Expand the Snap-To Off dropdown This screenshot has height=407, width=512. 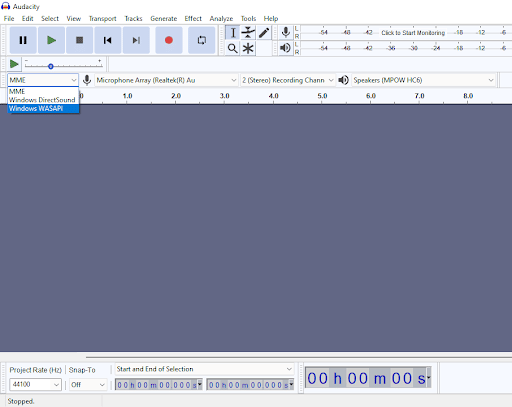[88, 385]
